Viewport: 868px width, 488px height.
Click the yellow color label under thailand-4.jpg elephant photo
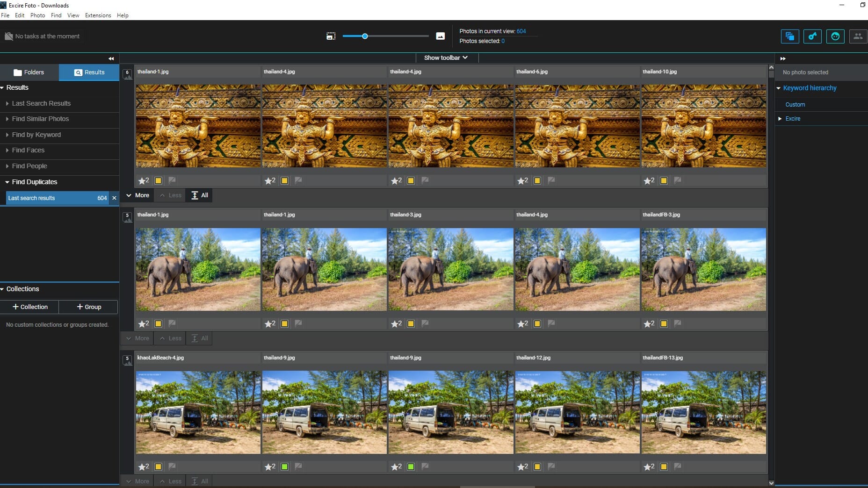(x=537, y=323)
